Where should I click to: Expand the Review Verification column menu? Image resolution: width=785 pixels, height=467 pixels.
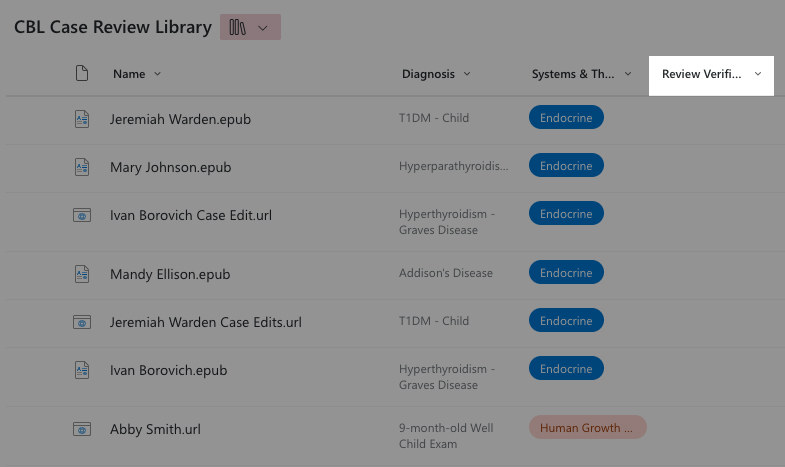coord(757,74)
